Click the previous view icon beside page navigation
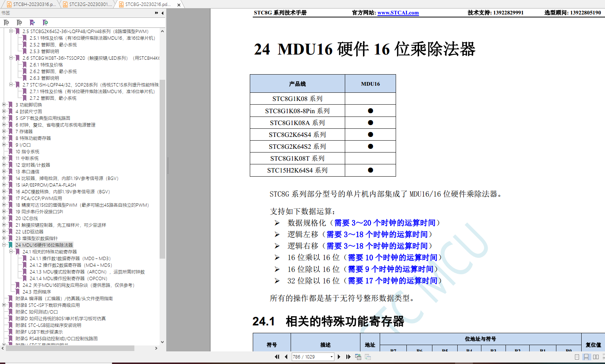605x364 pixels. pyautogui.click(x=358, y=357)
